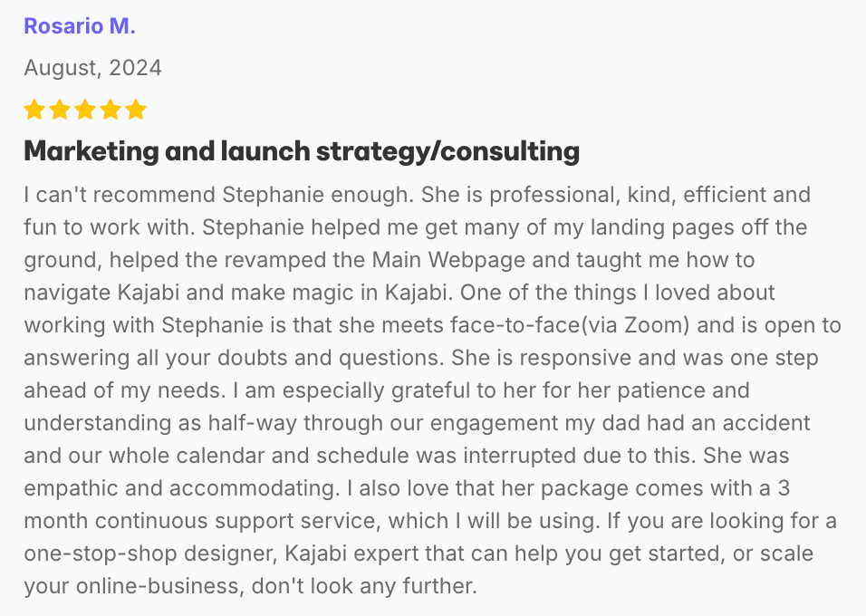Open reviewer profile Rosario M.
Image resolution: width=866 pixels, height=616 pixels.
tap(80, 26)
